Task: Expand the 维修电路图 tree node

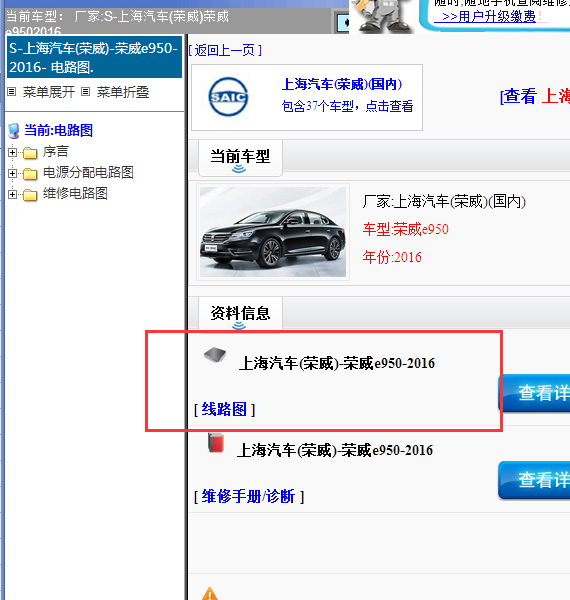Action: 12,194
